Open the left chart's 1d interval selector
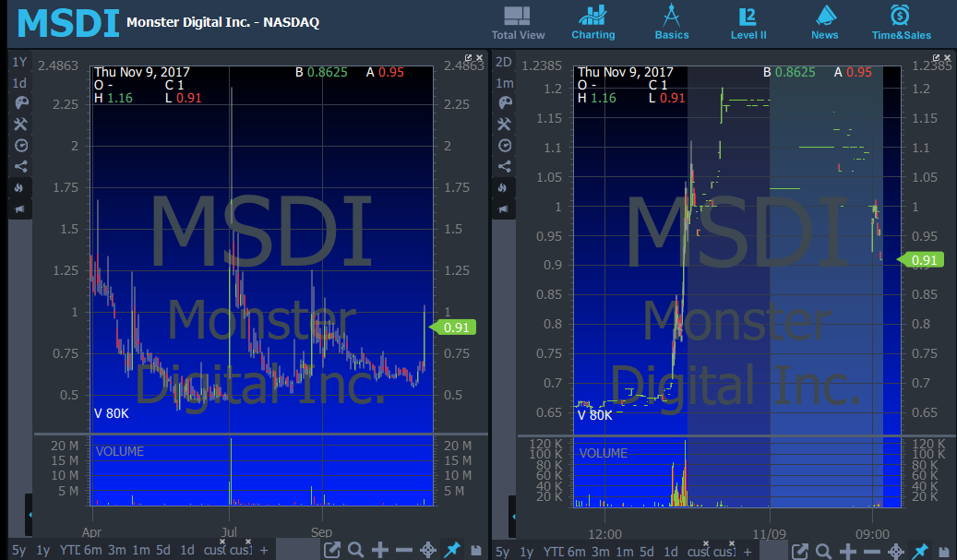 pyautogui.click(x=19, y=82)
